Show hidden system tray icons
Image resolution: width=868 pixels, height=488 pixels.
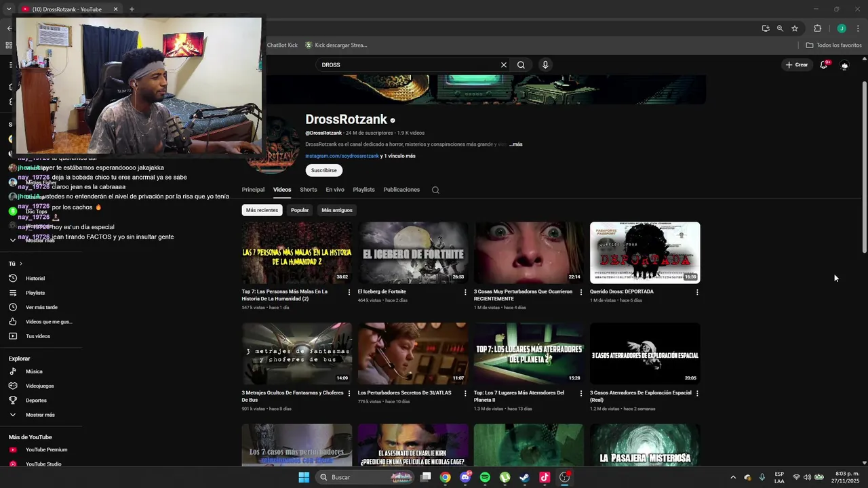click(x=733, y=477)
